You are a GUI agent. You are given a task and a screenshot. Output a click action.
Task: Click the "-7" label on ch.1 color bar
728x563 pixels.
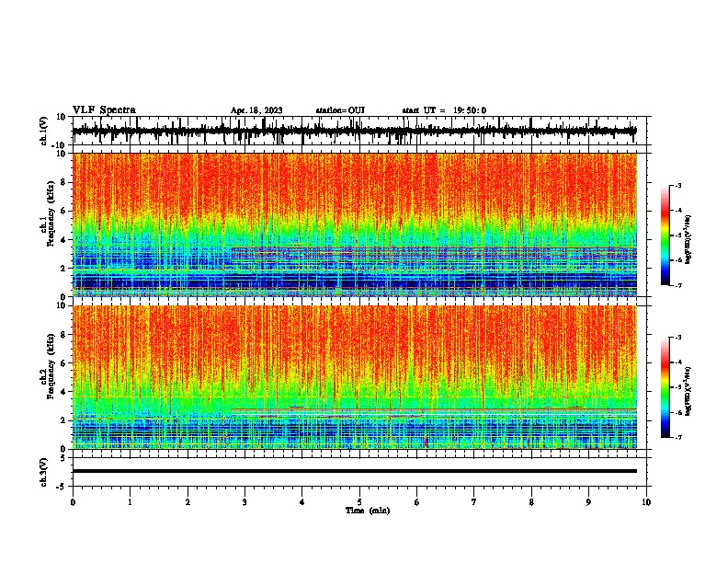point(678,285)
